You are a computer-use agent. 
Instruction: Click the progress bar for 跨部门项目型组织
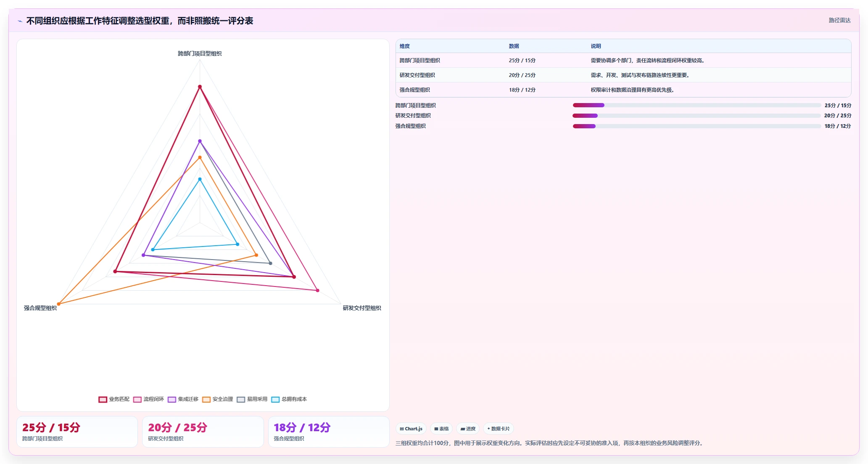pos(697,105)
